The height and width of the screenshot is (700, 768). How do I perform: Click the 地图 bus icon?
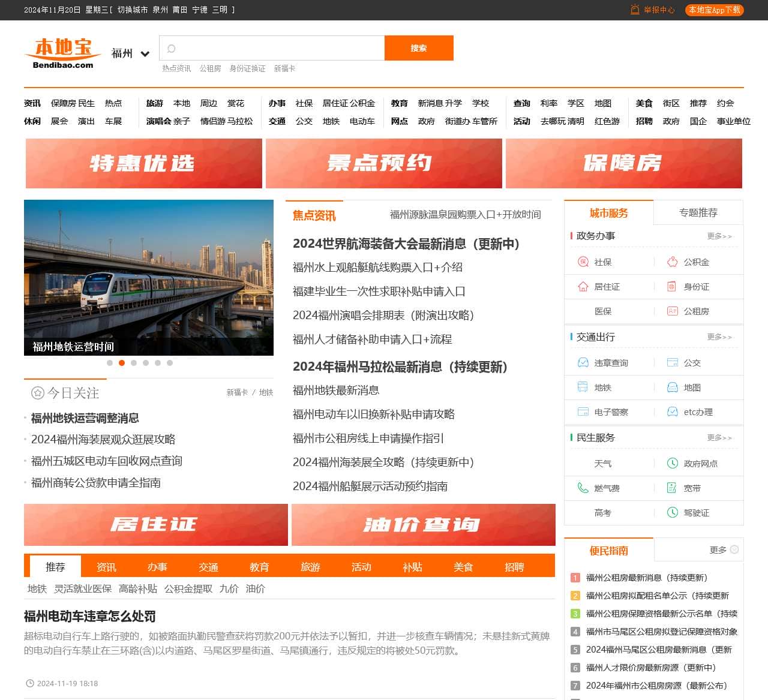672,387
